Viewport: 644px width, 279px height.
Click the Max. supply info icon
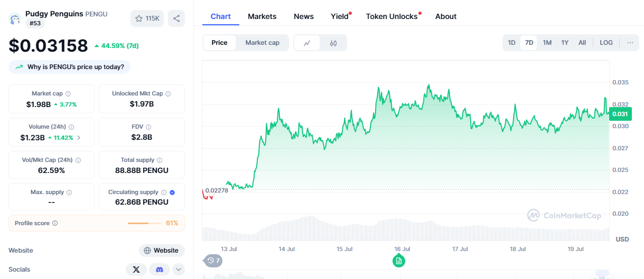tap(69, 193)
